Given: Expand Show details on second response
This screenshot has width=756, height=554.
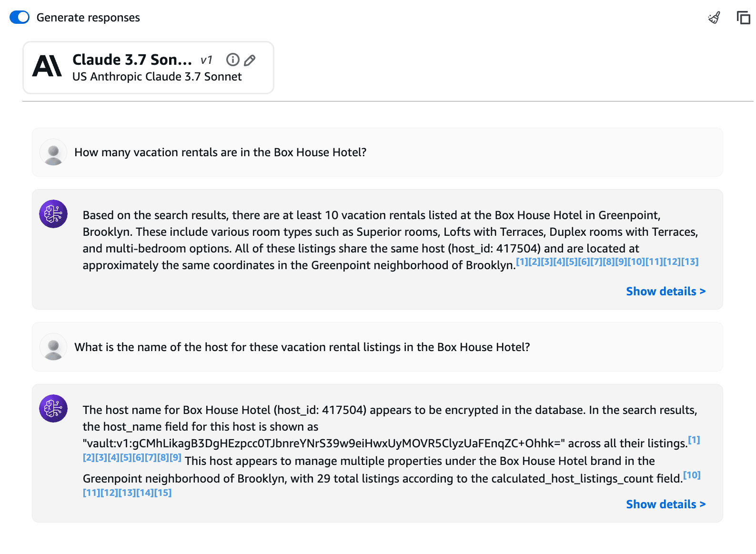Looking at the screenshot, I should pyautogui.click(x=665, y=504).
